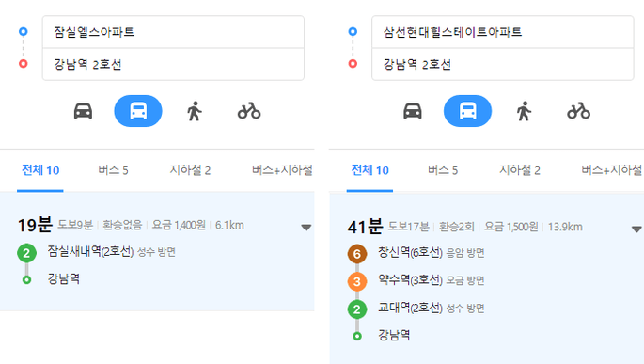Choose bicycle route icon in left panel
Image resolution: width=644 pixels, height=364 pixels.
[x=249, y=111]
